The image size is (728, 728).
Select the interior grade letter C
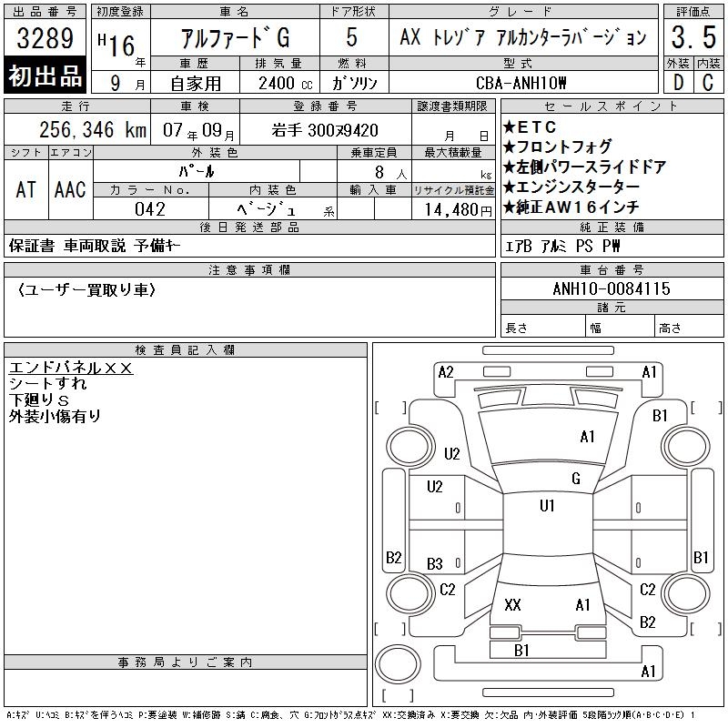click(708, 83)
